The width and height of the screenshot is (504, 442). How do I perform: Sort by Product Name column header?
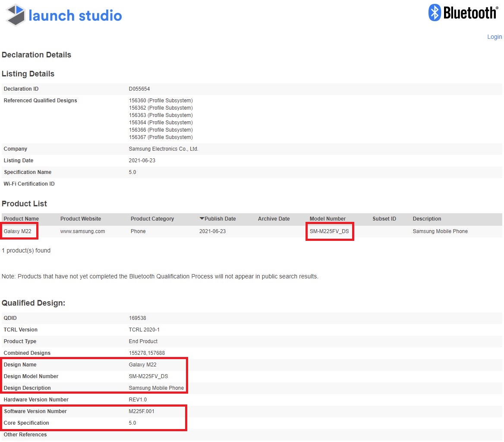point(21,219)
